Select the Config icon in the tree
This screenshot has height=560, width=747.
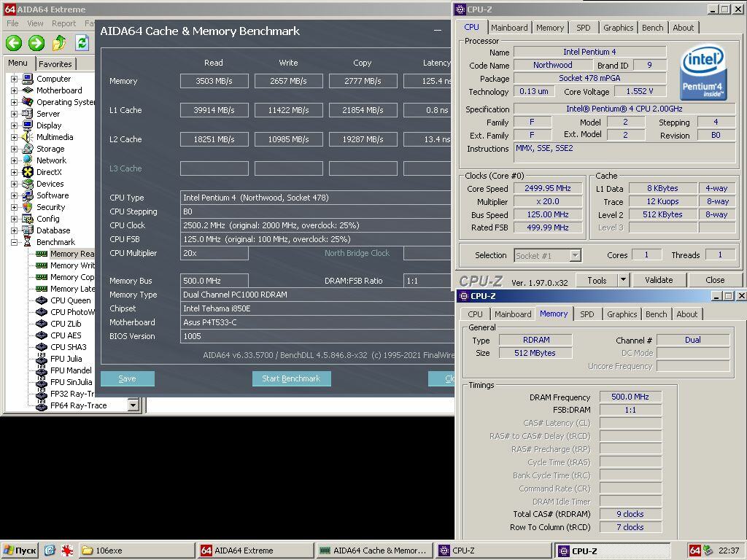28,219
